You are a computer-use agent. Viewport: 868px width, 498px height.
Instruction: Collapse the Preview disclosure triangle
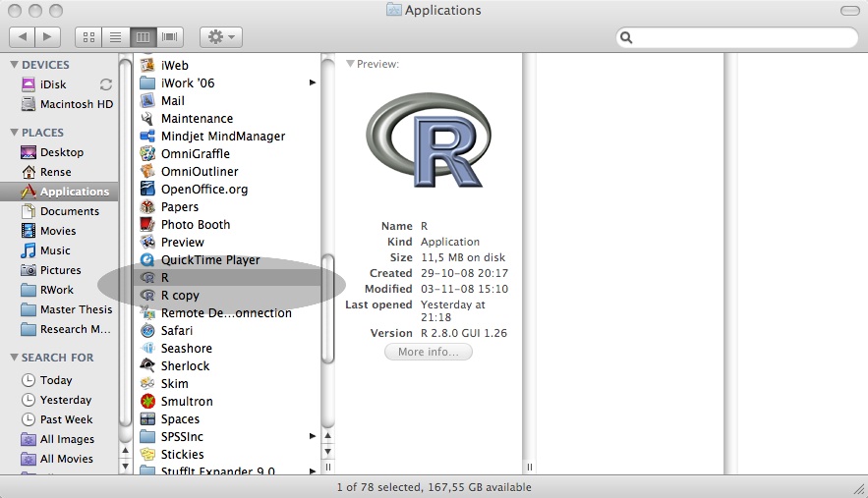[350, 64]
